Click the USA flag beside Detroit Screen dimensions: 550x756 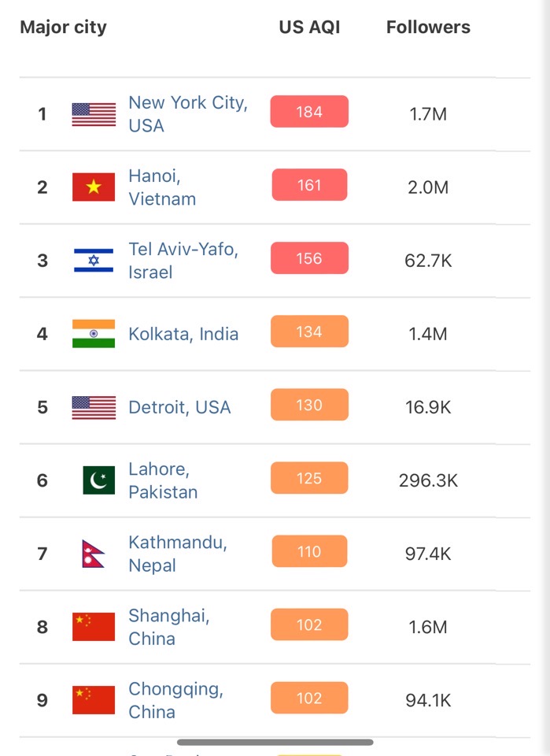coord(94,407)
